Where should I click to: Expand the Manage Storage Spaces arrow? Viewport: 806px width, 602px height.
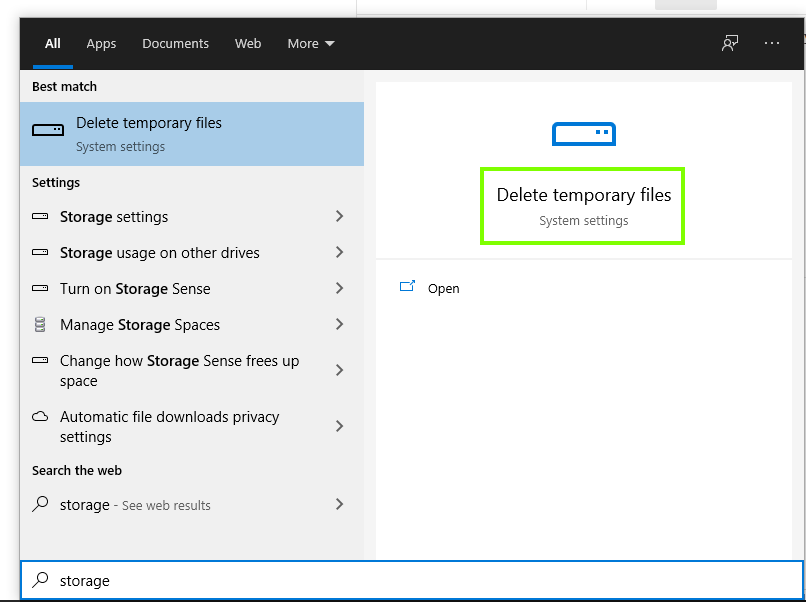pyautogui.click(x=340, y=325)
